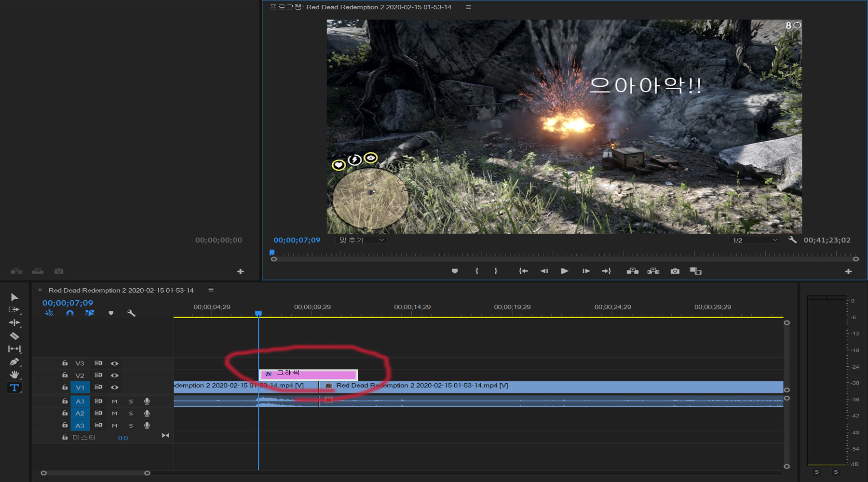The height and width of the screenshot is (482, 868).
Task: Toggle lock on V3 track
Action: (x=65, y=363)
